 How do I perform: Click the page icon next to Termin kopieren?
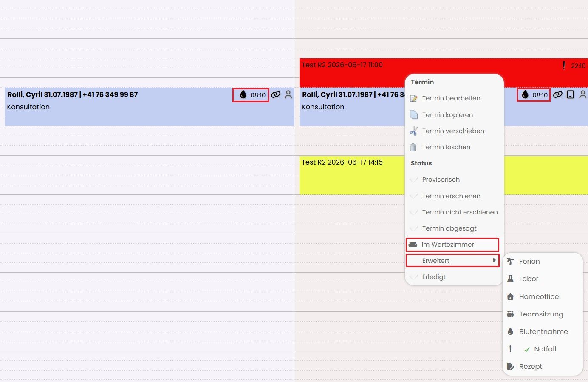pyautogui.click(x=413, y=114)
